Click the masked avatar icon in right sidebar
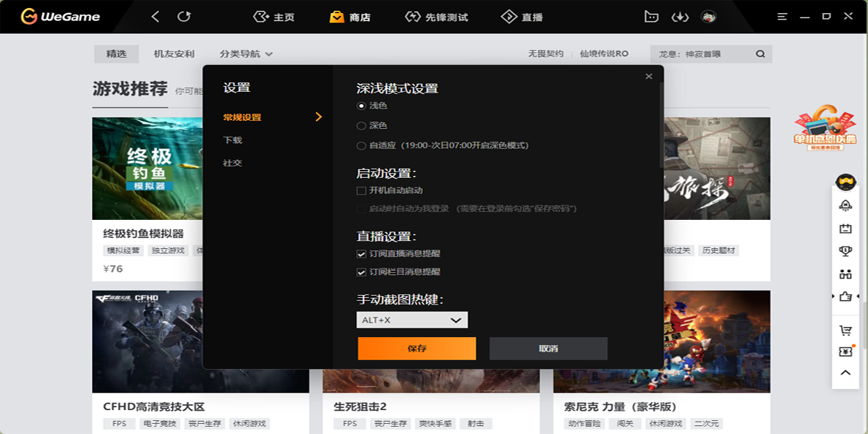This screenshot has height=434, width=868. click(x=846, y=182)
